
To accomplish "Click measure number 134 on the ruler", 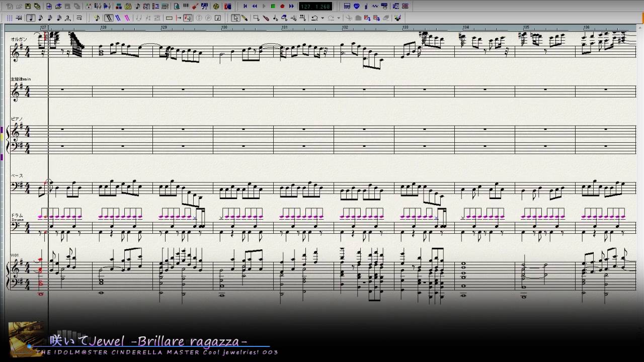I will (466, 27).
